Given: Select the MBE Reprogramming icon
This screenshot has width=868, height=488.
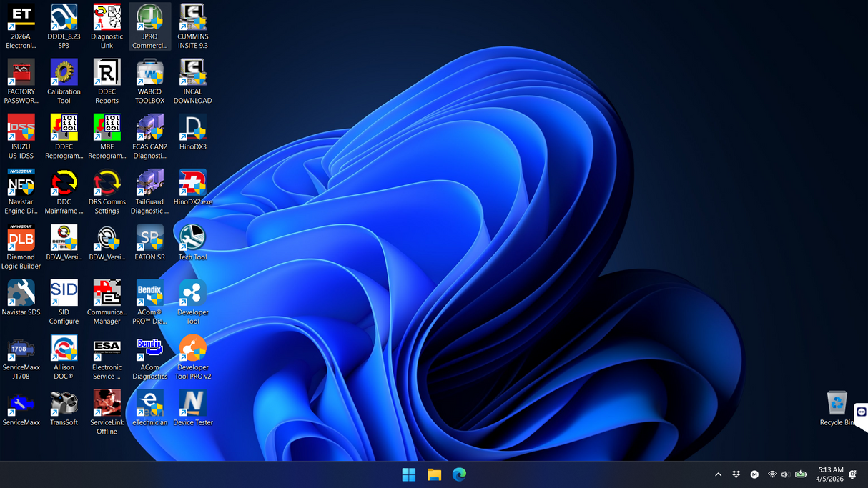Looking at the screenshot, I should click(x=107, y=136).
